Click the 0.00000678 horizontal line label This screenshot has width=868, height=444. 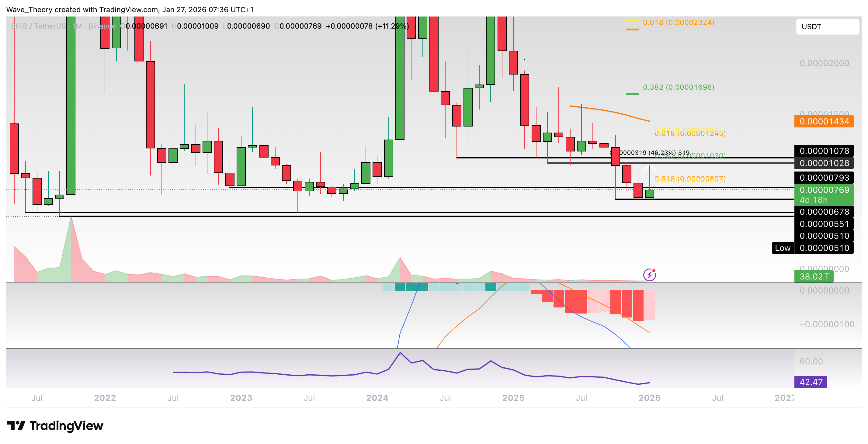click(x=824, y=212)
